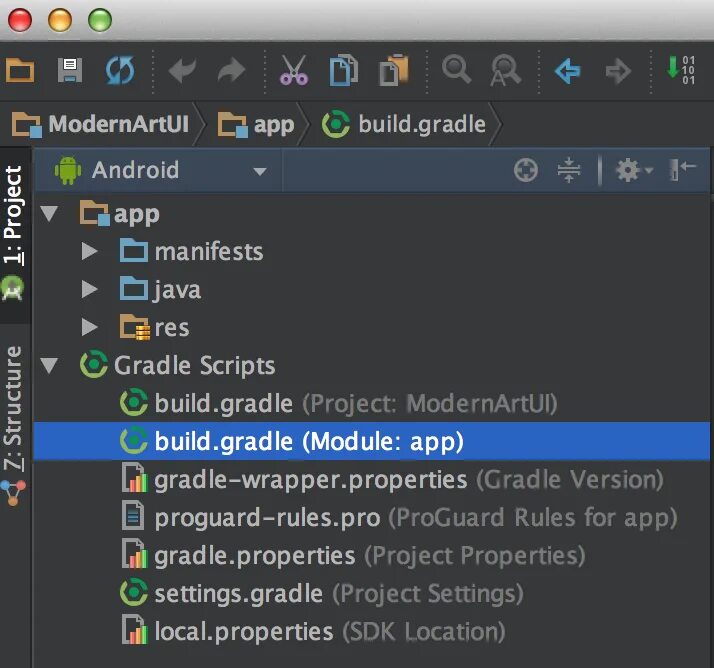Collapse all nodes in project panel
The image size is (714, 668).
click(569, 170)
